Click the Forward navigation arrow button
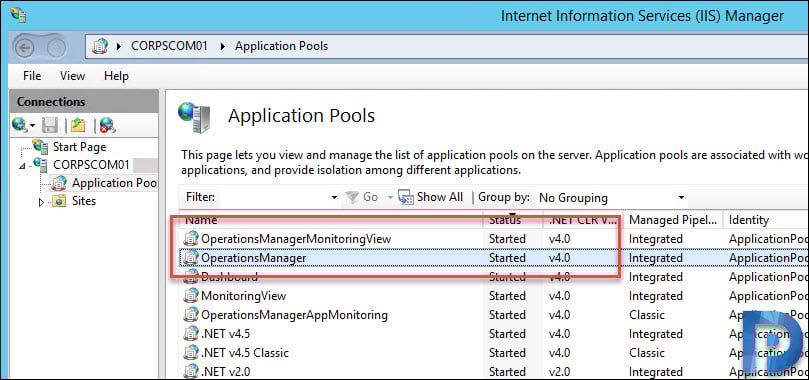The height and width of the screenshot is (380, 809). 56,48
